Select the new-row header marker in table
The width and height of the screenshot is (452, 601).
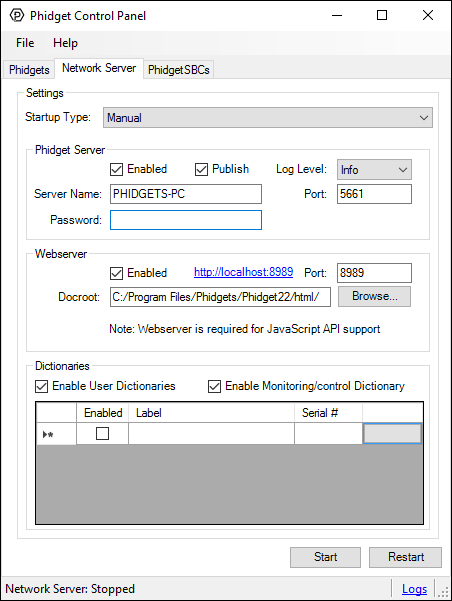point(56,434)
